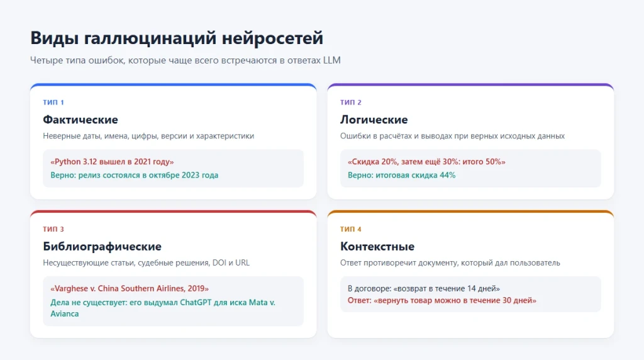644x360 pixels.
Task: Click the green line "Верно: итоговая скидка 44%"
Action: 402,175
